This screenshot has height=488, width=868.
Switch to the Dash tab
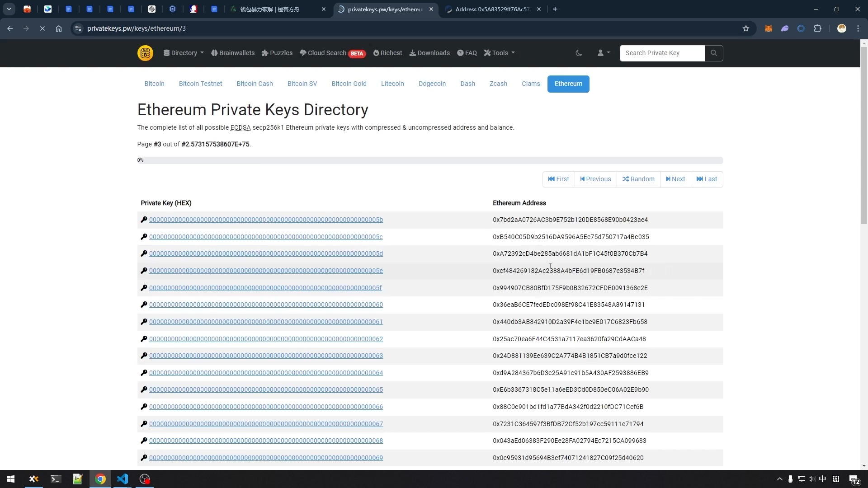pyautogui.click(x=467, y=84)
